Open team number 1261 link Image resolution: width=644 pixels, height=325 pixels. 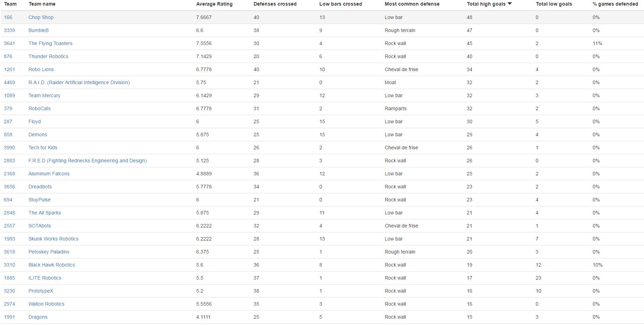coord(9,69)
